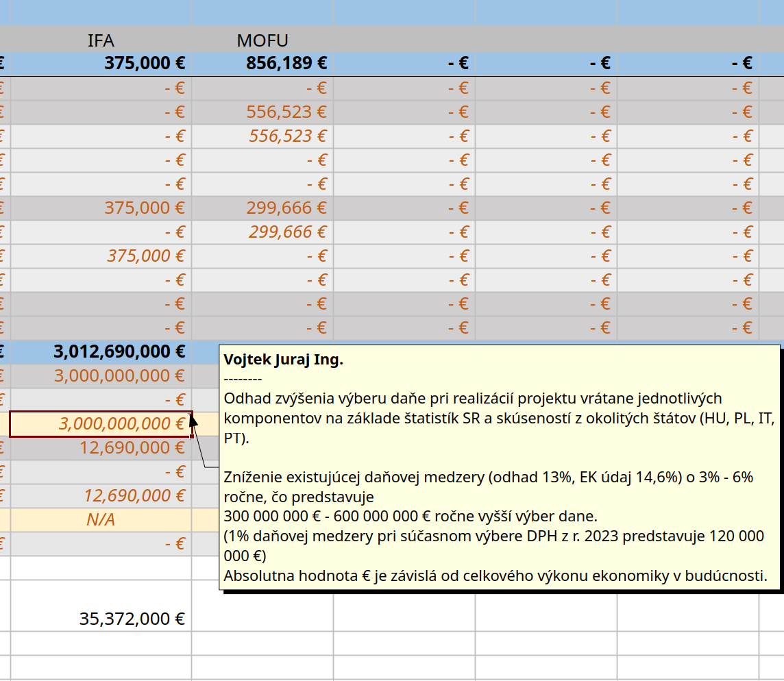Click the N/A cell

[101, 519]
